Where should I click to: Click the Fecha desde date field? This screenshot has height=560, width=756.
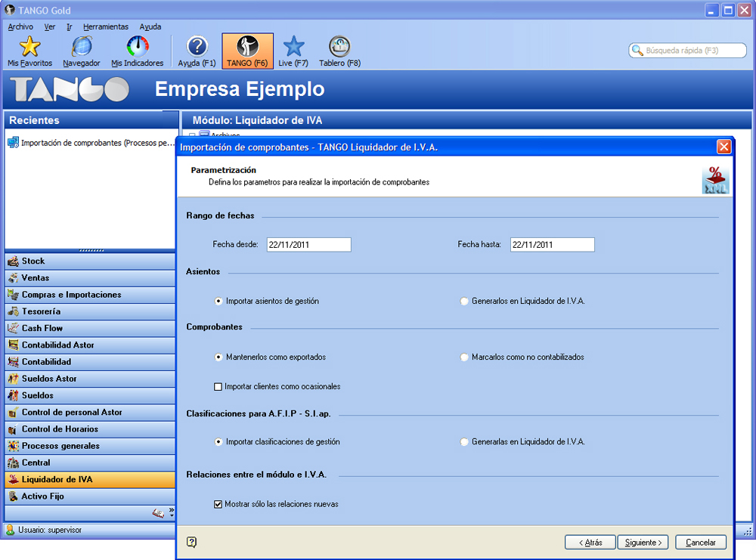point(309,245)
